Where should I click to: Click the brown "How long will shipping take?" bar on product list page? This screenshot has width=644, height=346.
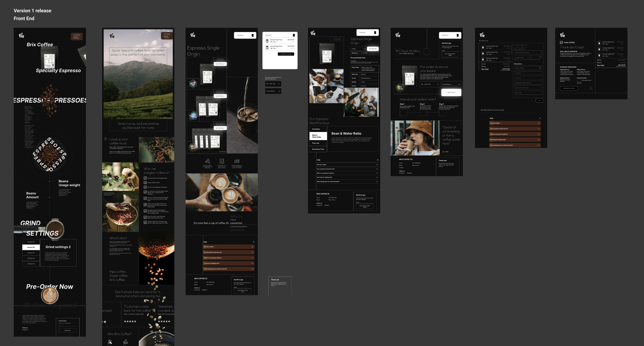tap(228, 263)
